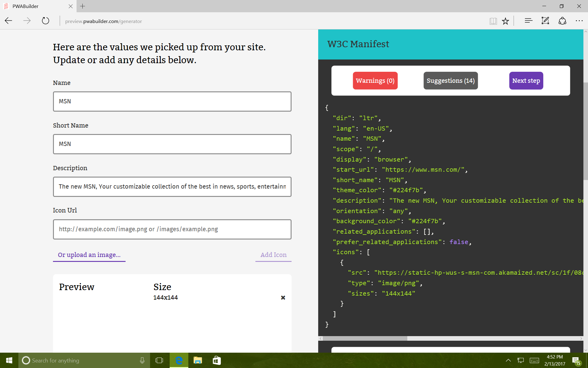This screenshot has width=588, height=368.
Task: Click the Make a Web Note icon
Action: pyautogui.click(x=545, y=21)
